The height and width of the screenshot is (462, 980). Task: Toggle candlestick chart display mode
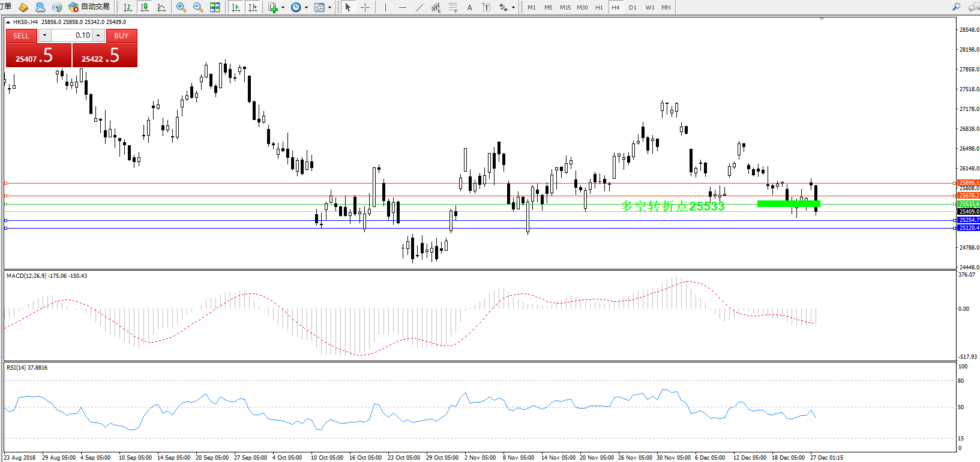pos(145,7)
